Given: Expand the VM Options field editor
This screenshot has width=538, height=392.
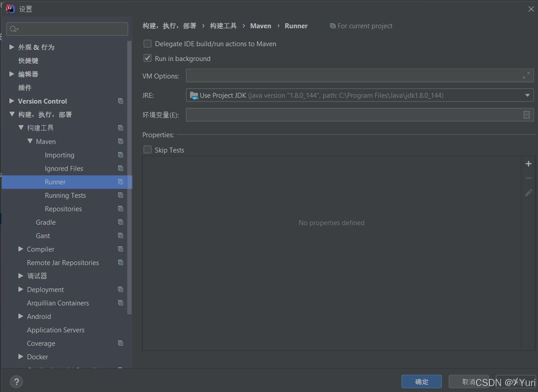Looking at the screenshot, I should click(x=526, y=75).
